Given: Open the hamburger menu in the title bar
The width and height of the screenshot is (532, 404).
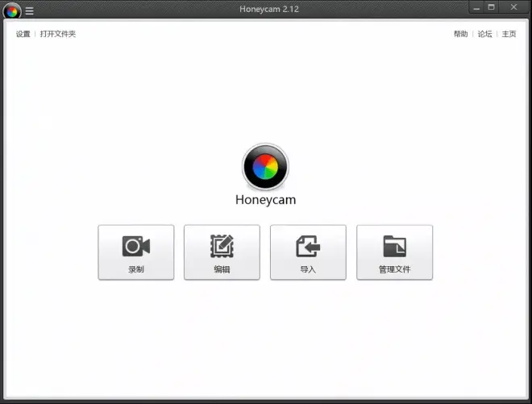Looking at the screenshot, I should pyautogui.click(x=30, y=10).
